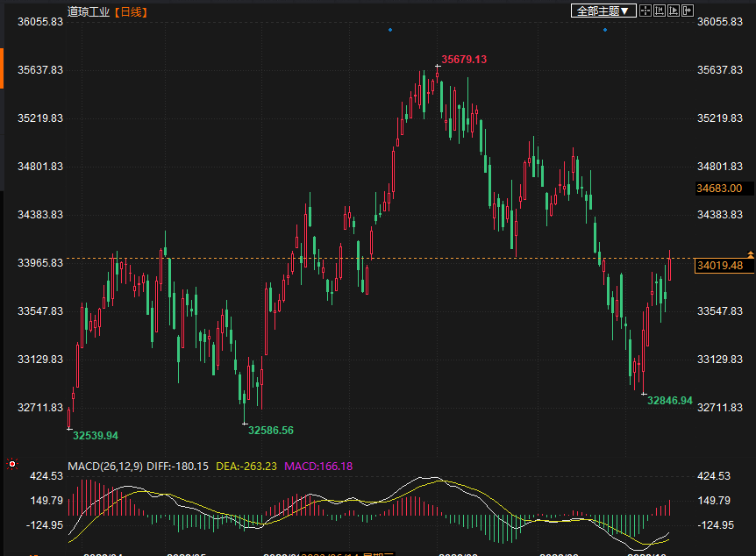Click the 32586.56 low price label

click(271, 430)
